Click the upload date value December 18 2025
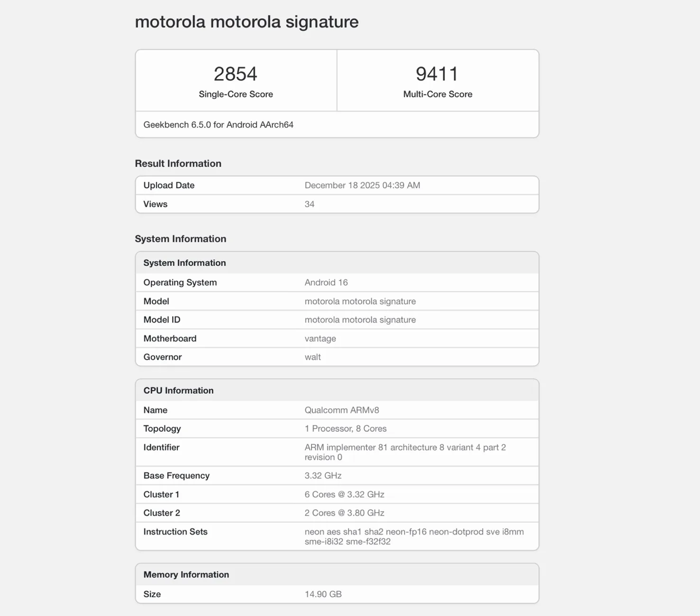Screen dimensions: 700x616 click(x=362, y=186)
